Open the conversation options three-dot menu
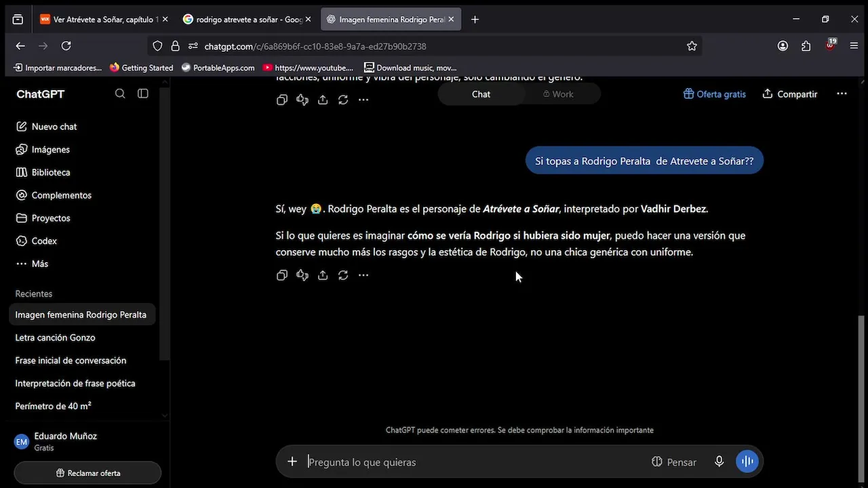Viewport: 868px width, 488px height. [x=842, y=94]
